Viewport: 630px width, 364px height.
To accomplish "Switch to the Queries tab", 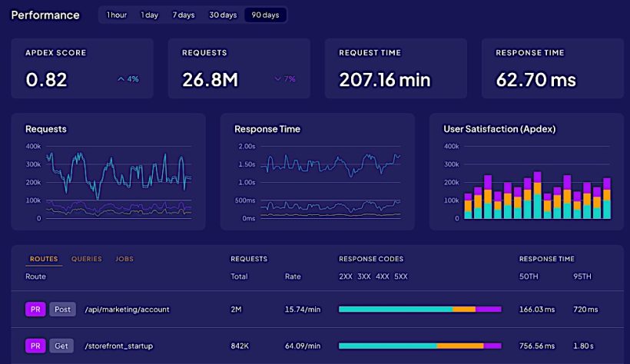I will tap(87, 259).
